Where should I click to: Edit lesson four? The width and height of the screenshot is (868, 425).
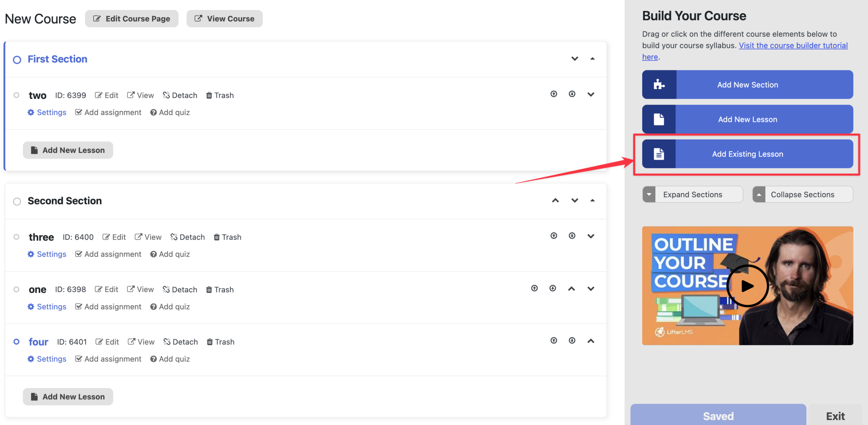click(x=107, y=342)
